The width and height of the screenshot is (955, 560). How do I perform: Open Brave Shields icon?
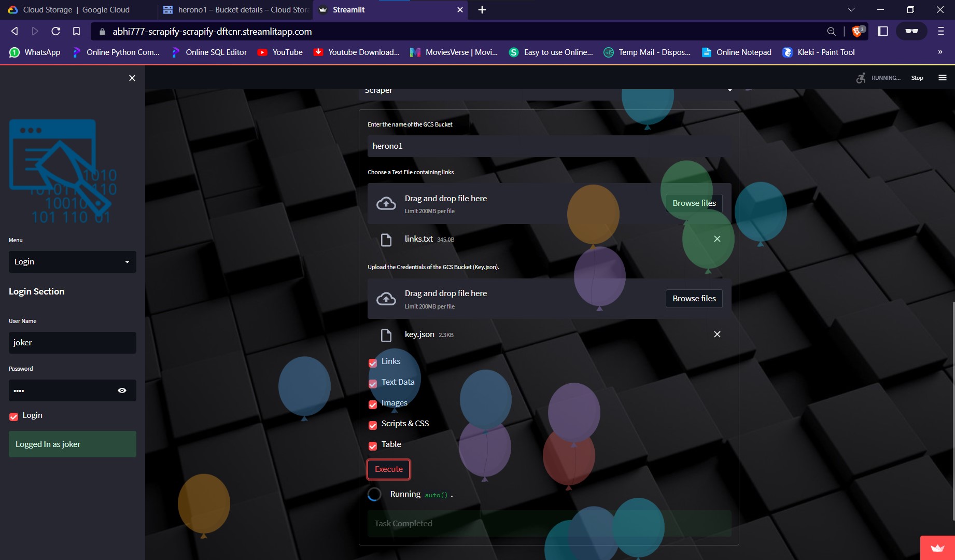858,32
